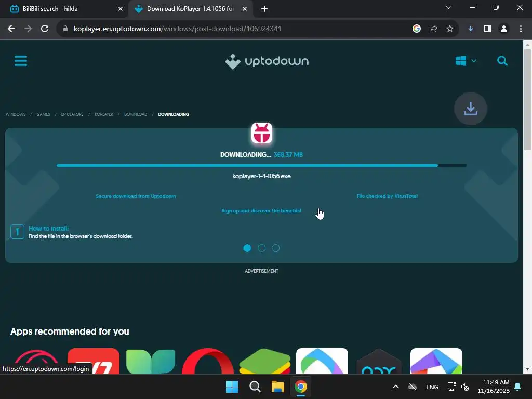Click Chrome icon in taskbar
This screenshot has width=532, height=399.
(301, 387)
